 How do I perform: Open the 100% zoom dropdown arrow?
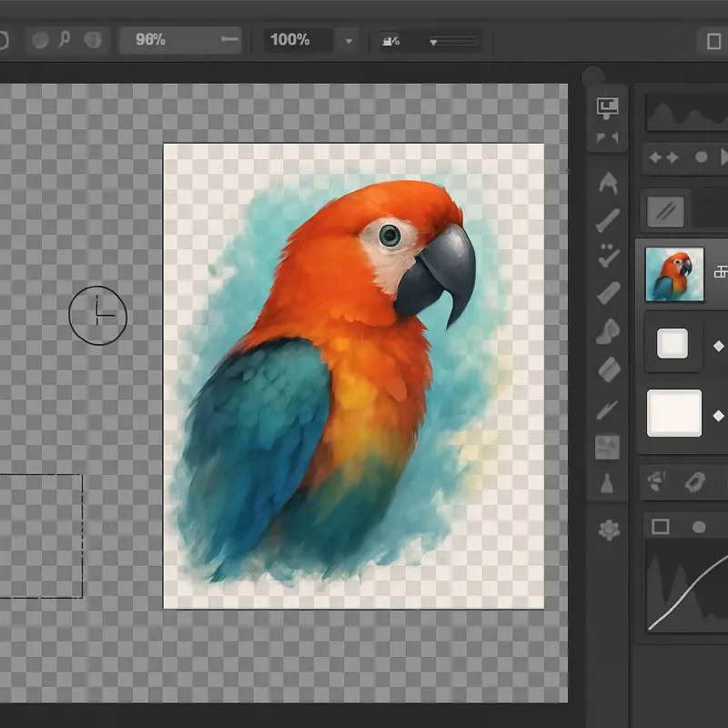(349, 40)
